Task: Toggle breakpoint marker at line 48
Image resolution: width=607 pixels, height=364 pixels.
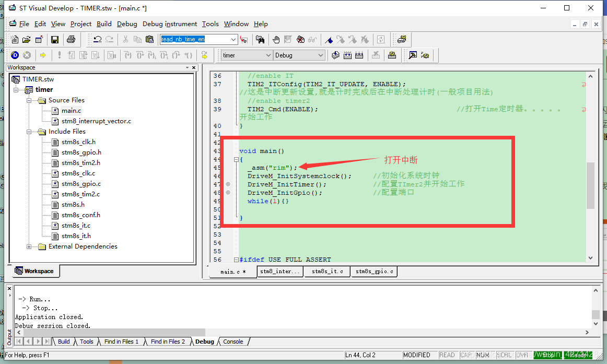Action: coord(228,193)
